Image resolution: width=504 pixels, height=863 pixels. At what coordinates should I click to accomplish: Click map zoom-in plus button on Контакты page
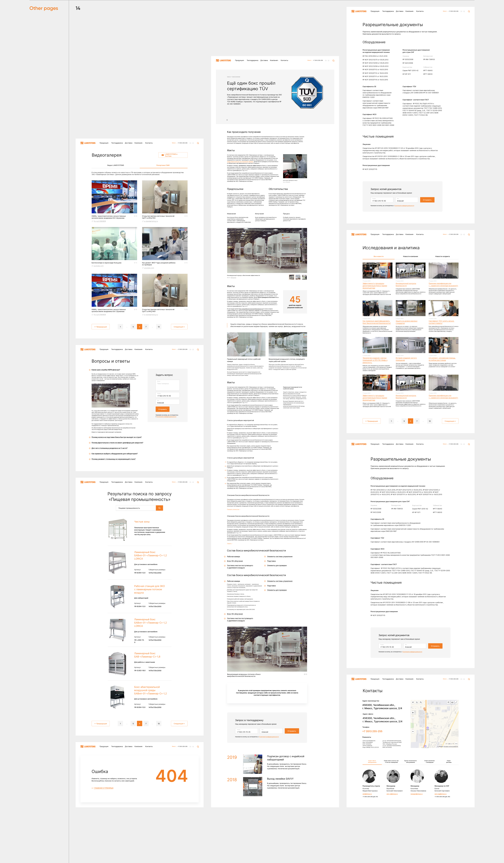point(413,713)
